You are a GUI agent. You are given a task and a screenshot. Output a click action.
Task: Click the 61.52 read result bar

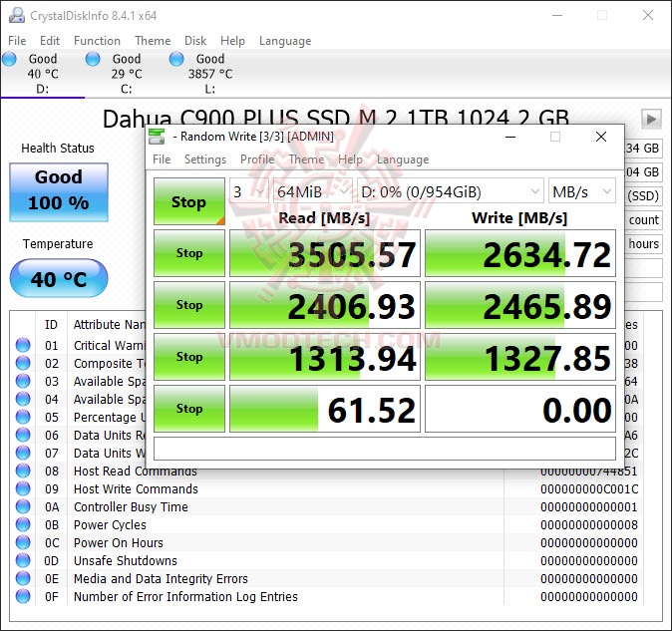point(325,409)
